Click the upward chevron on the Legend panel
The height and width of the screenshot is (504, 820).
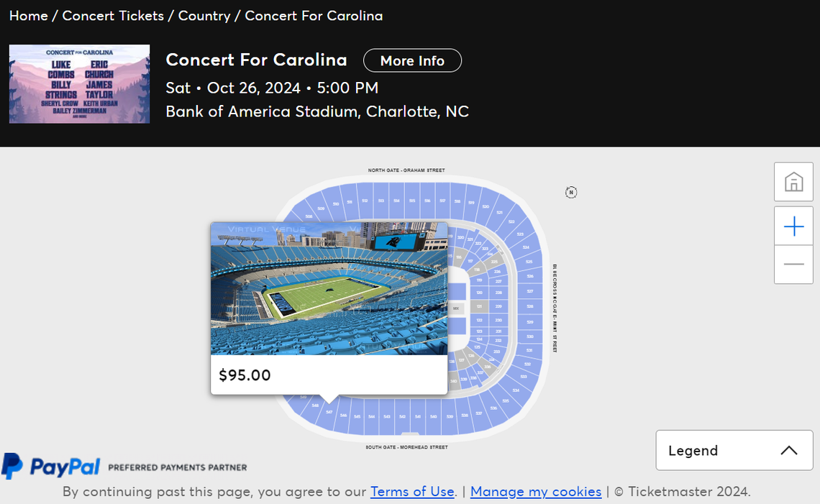[789, 450]
